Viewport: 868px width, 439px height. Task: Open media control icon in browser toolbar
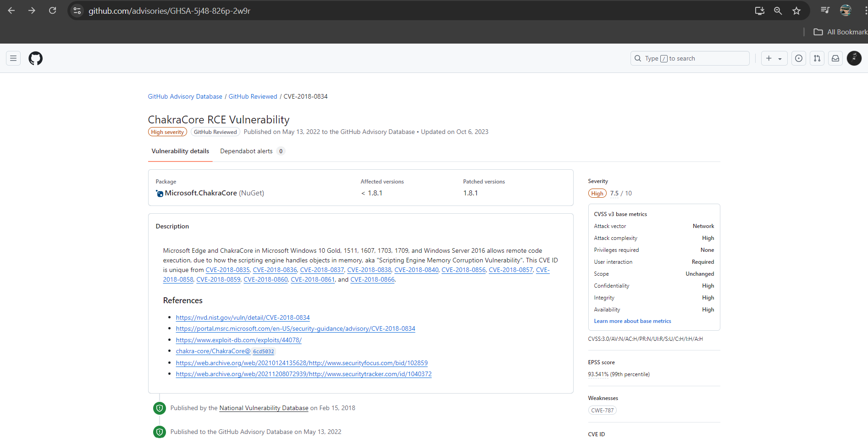pyautogui.click(x=825, y=10)
